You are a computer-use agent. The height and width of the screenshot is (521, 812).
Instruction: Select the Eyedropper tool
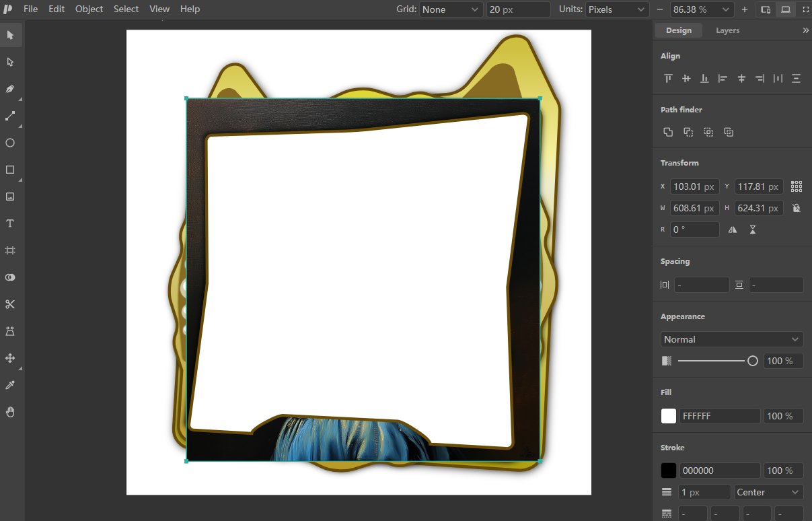tap(10, 385)
